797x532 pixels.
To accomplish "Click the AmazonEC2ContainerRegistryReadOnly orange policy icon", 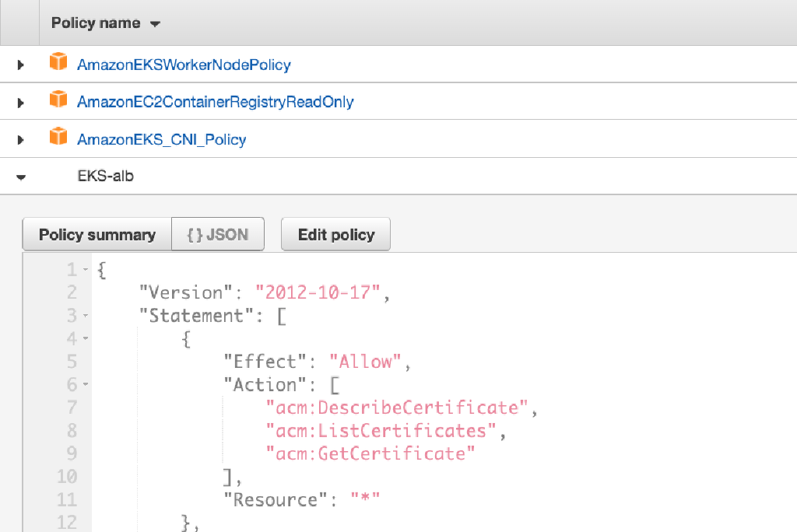I will [58, 100].
